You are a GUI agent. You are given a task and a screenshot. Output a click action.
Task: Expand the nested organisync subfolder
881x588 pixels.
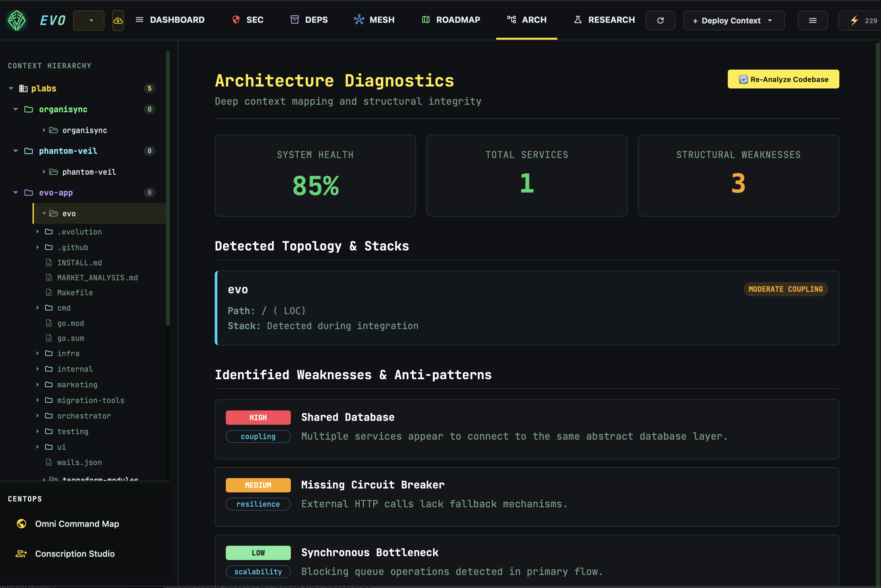tap(44, 130)
